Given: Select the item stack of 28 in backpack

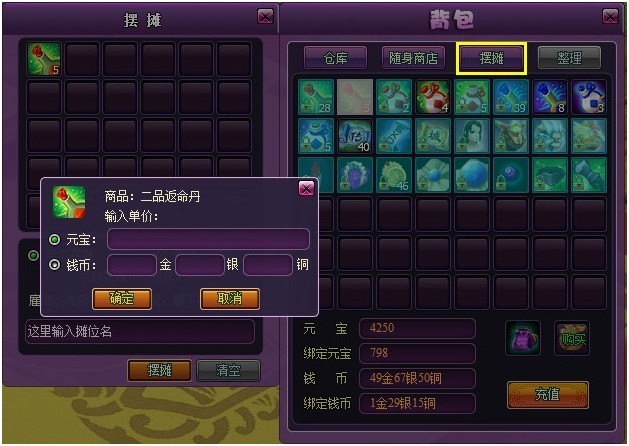Looking at the screenshot, I should tap(316, 97).
